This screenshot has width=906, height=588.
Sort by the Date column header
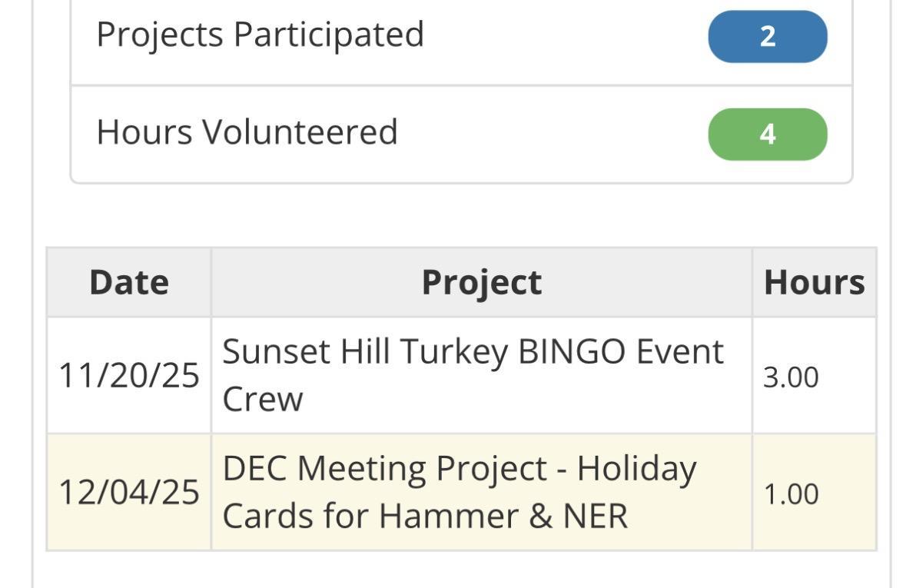[129, 282]
